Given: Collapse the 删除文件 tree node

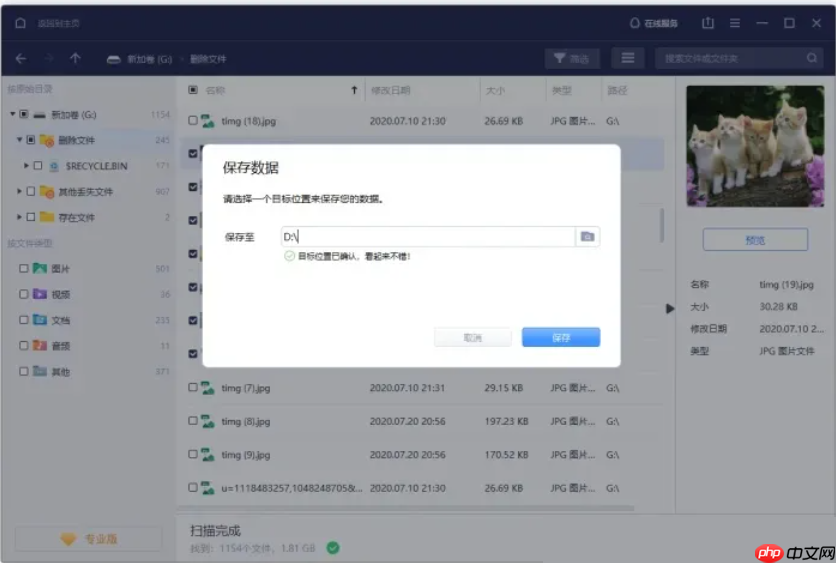Looking at the screenshot, I should point(19,140).
